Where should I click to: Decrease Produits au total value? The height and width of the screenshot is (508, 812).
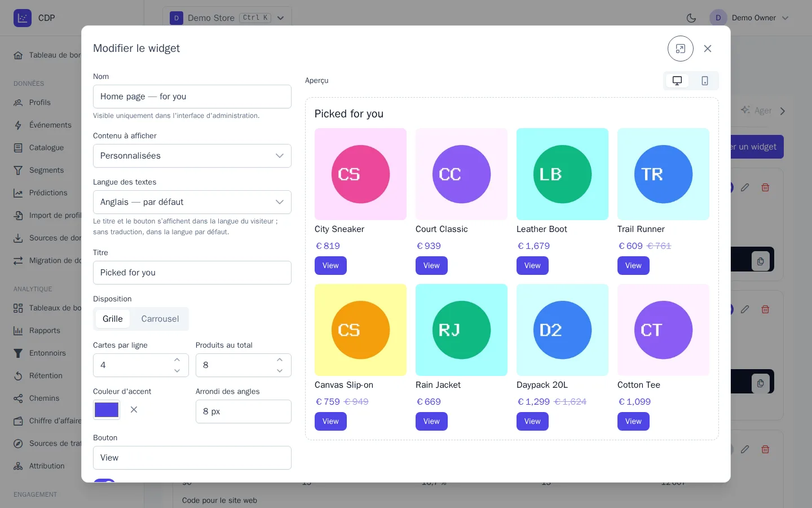point(280,371)
